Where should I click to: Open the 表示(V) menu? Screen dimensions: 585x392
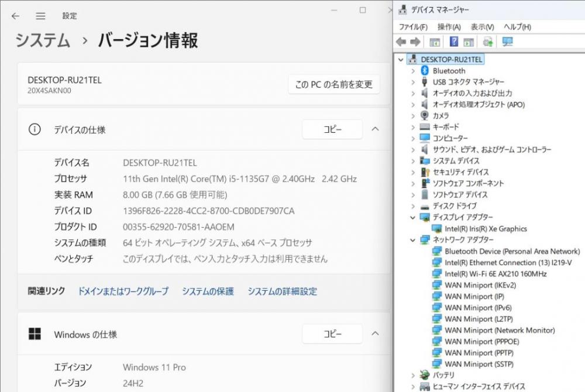[482, 27]
